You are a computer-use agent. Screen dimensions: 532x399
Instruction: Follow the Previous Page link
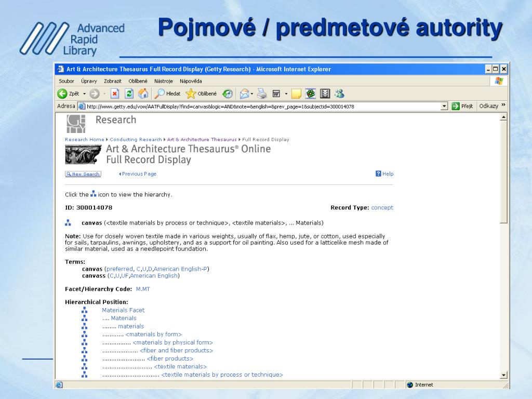pyautogui.click(x=137, y=174)
